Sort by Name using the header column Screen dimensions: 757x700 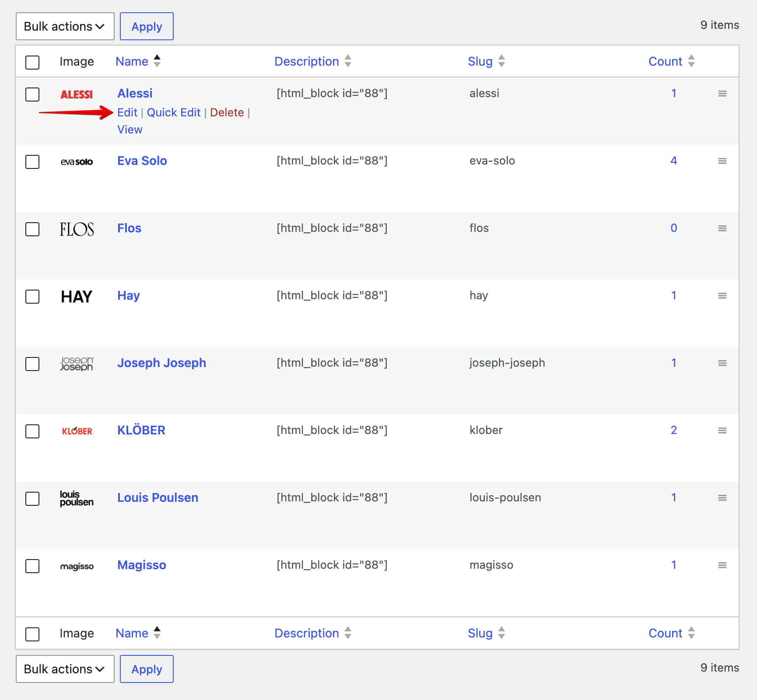pyautogui.click(x=138, y=61)
